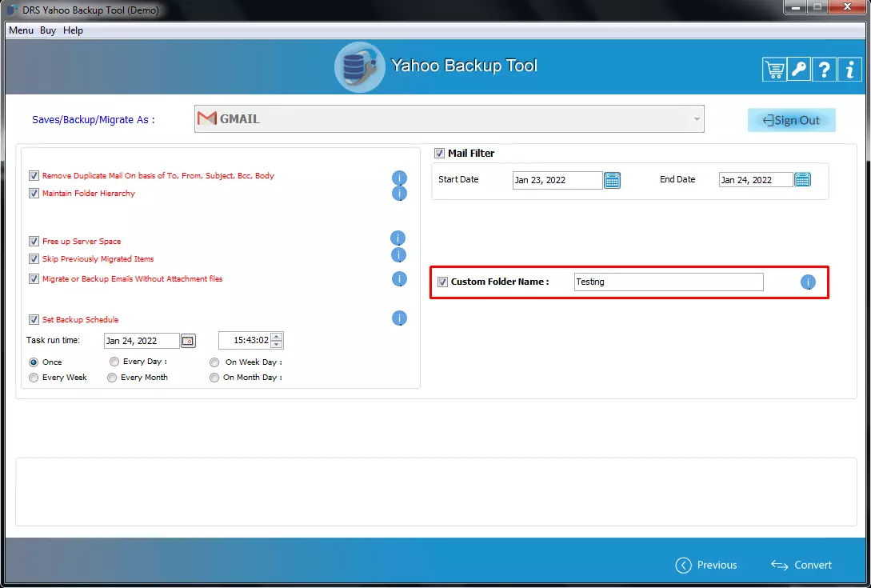Click the key activation icon
This screenshot has width=871, height=588.
(799, 70)
